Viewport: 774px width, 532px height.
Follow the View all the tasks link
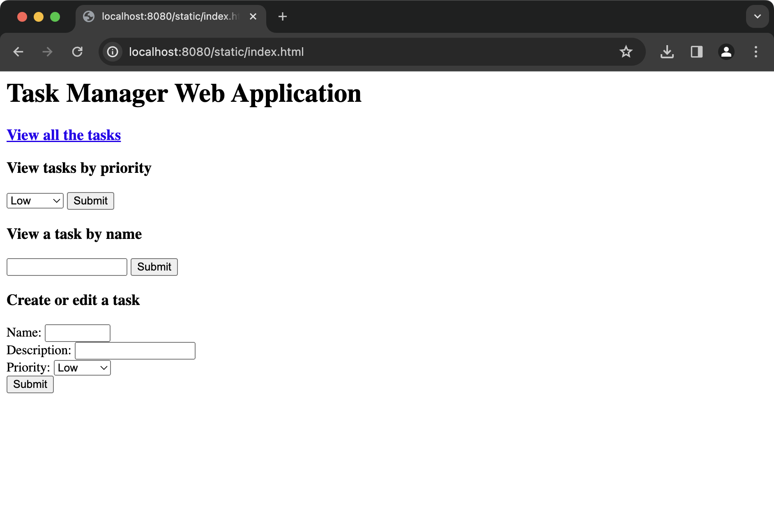click(x=63, y=135)
